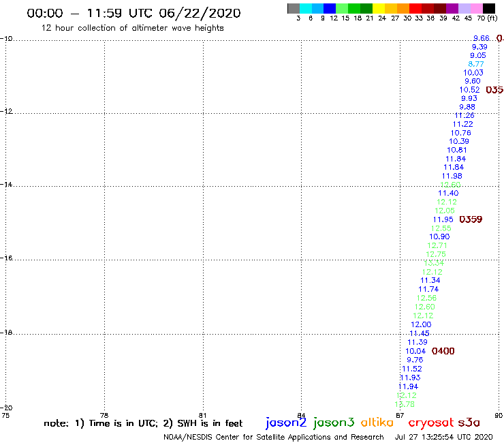Click the 9.76 wave height value

[415, 360]
